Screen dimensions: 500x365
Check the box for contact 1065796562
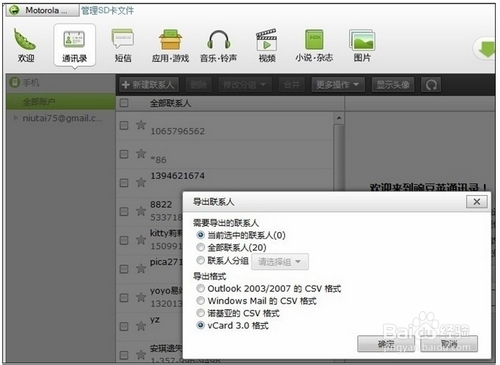click(x=124, y=125)
